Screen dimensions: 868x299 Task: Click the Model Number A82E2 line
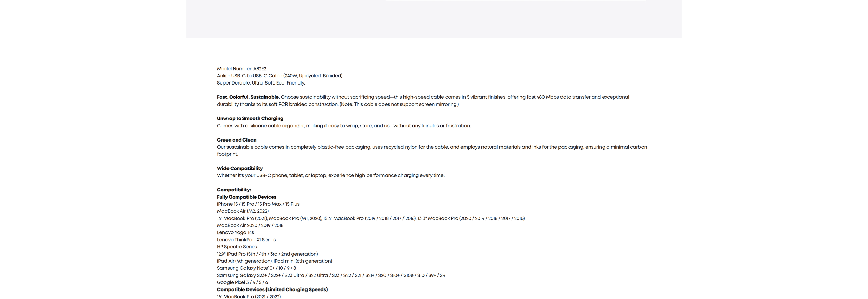(x=241, y=69)
